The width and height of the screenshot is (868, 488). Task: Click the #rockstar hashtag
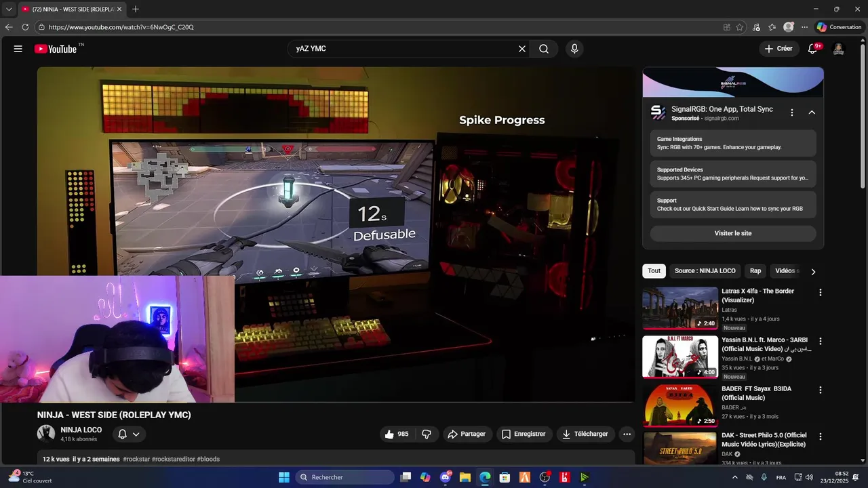tap(136, 459)
